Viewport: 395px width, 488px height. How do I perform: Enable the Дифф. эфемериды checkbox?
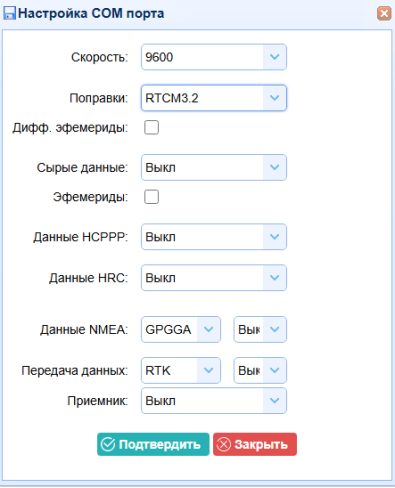(x=151, y=128)
